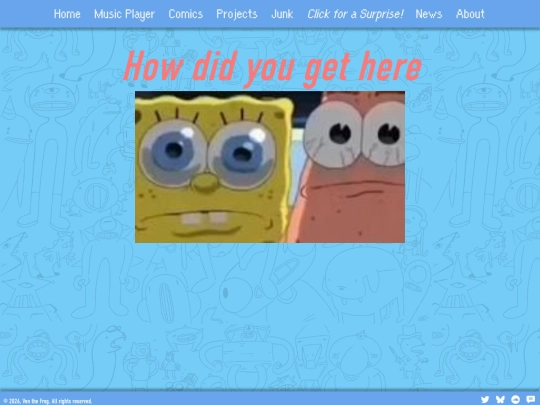Navigate to Projects
Image resolution: width=540 pixels, height=405 pixels.
coord(237,14)
